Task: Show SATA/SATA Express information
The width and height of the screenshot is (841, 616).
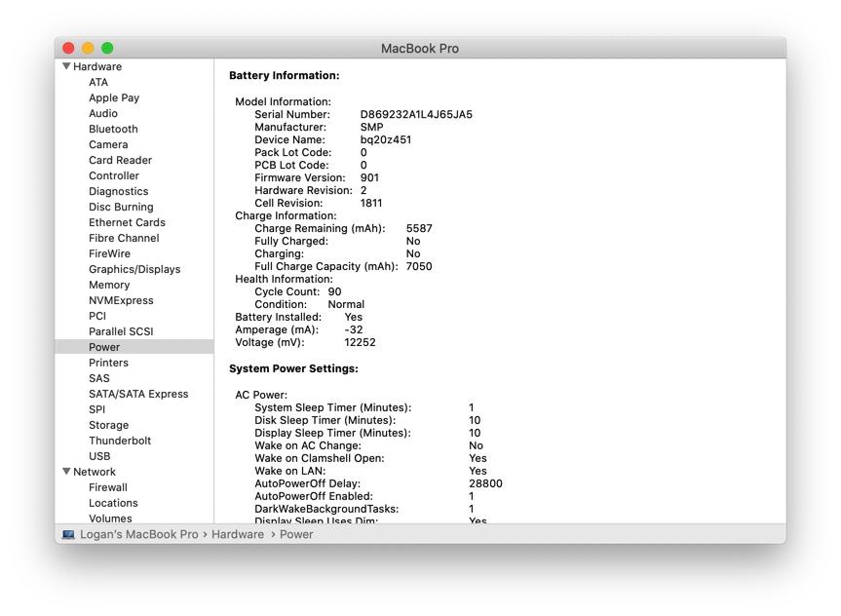Action: click(x=138, y=394)
